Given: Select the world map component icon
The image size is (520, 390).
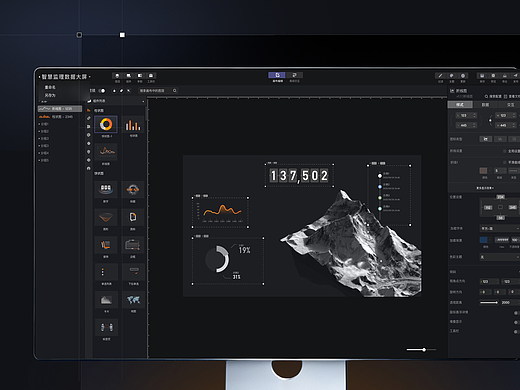Looking at the screenshot, I should pos(133,300).
